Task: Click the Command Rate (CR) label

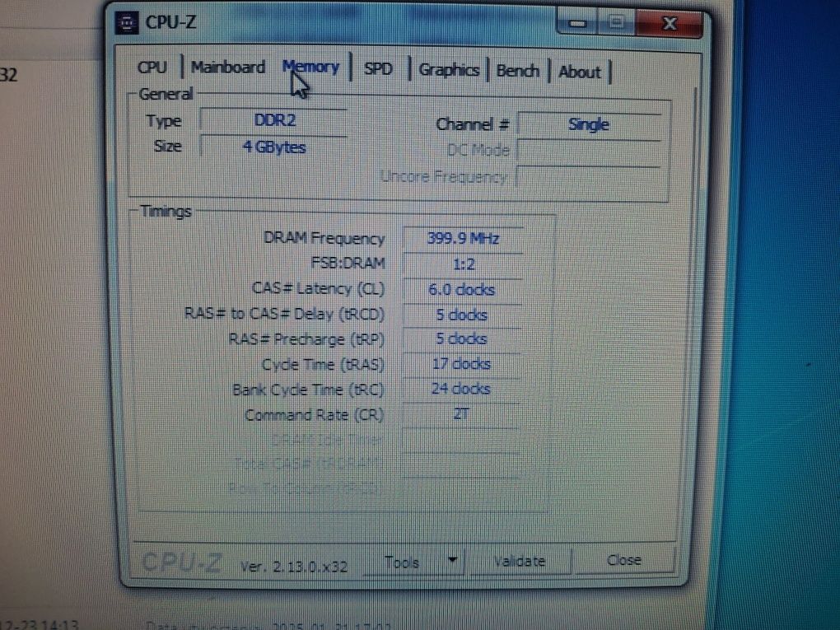Action: tap(314, 415)
